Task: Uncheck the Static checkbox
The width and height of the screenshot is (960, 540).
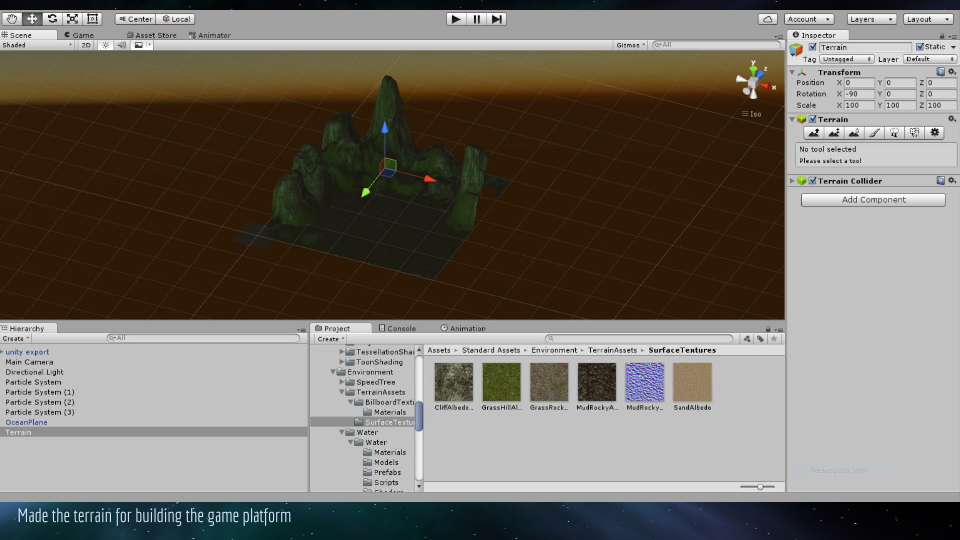Action: click(920, 47)
